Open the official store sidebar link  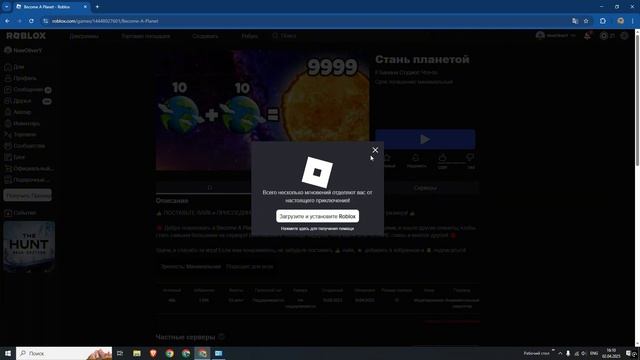pyautogui.click(x=33, y=169)
